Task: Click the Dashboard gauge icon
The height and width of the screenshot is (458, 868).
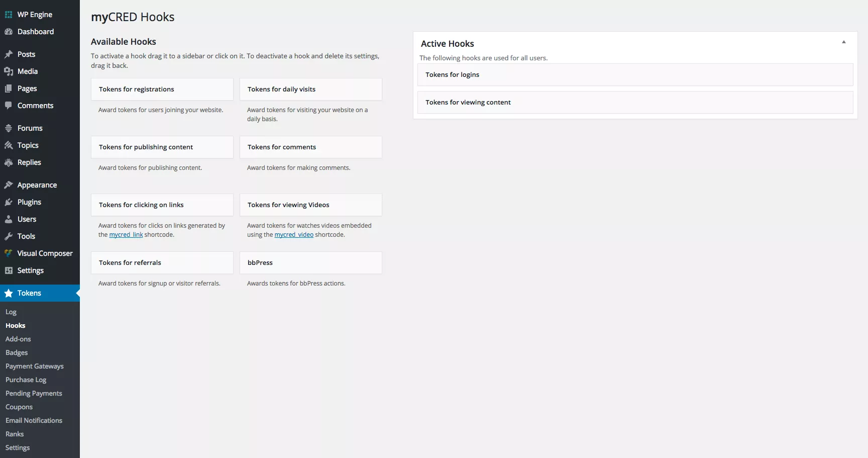Action: [x=9, y=32]
